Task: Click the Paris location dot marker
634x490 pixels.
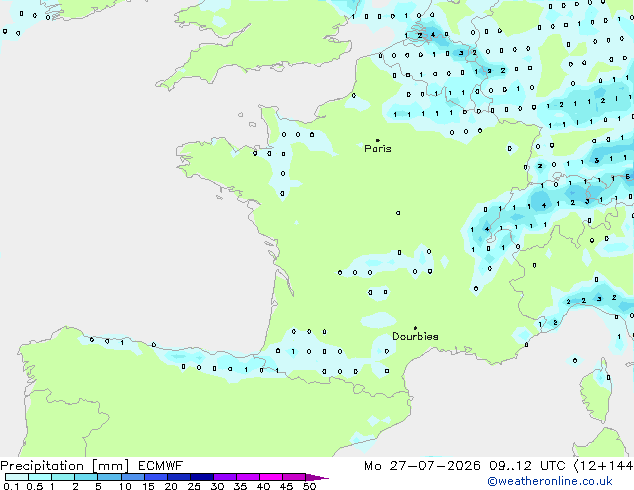Action: (x=378, y=140)
